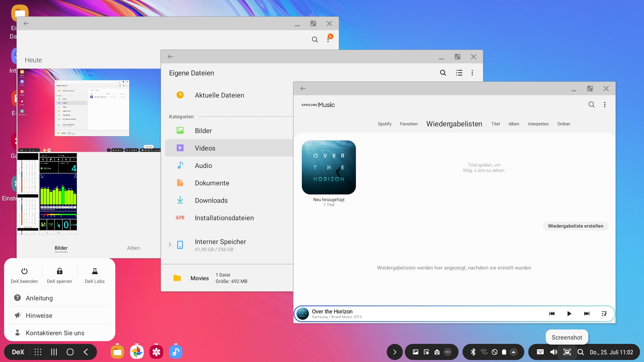This screenshot has height=362, width=644.
Task: Open Samsung Music more options menu
Action: pos(605,105)
